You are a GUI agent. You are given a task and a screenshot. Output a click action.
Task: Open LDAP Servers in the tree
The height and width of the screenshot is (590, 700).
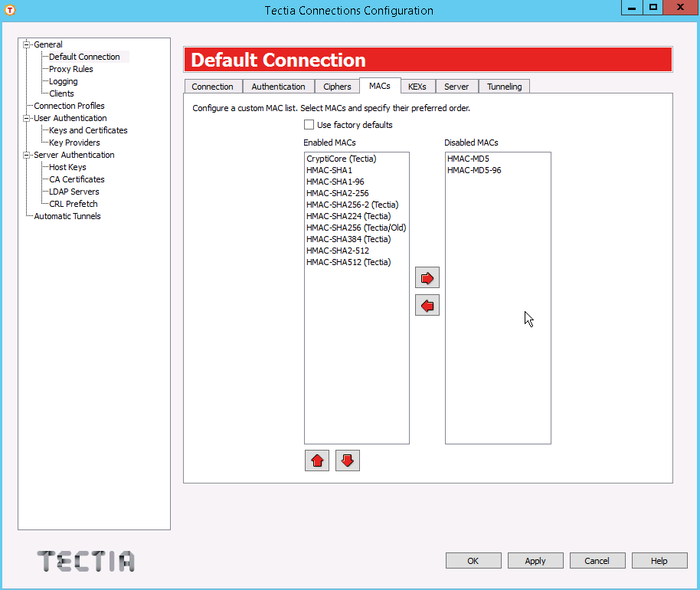click(74, 191)
